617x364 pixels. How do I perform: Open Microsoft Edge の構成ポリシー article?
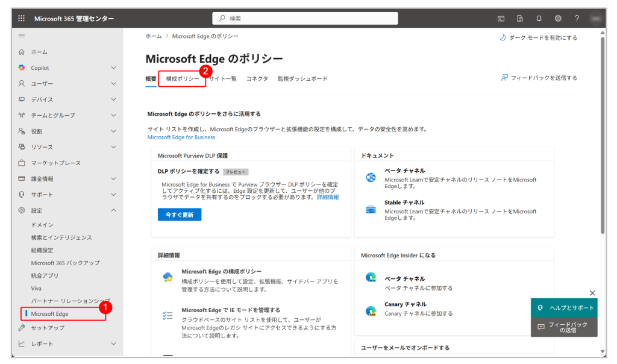pos(221,272)
